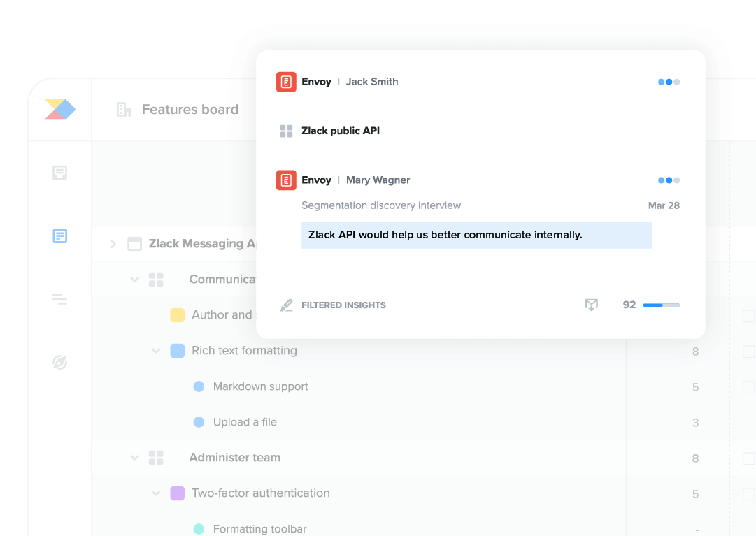The width and height of the screenshot is (756, 536).
Task: Click the Envoy company name above Zlack public API
Action: (316, 82)
